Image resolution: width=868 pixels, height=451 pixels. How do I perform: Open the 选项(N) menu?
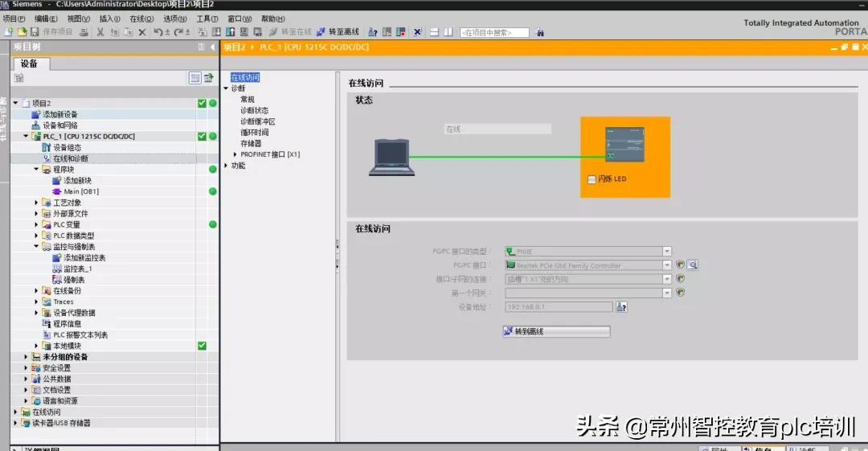coord(175,18)
